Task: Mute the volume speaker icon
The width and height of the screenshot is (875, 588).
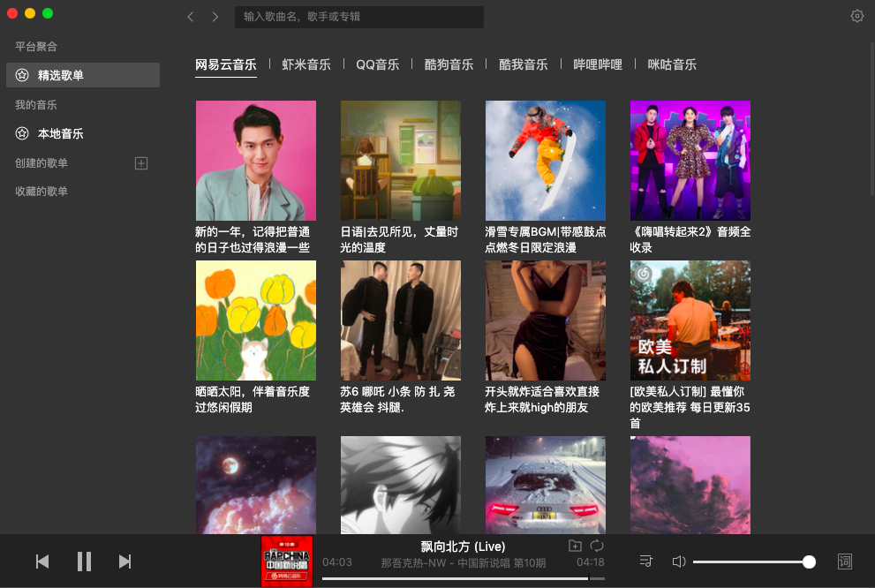Action: (679, 562)
